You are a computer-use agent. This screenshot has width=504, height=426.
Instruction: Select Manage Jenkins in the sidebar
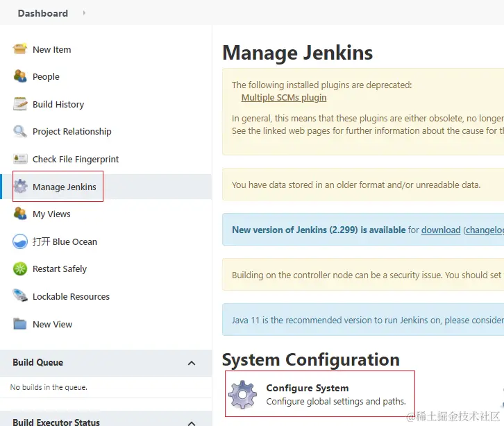point(65,187)
